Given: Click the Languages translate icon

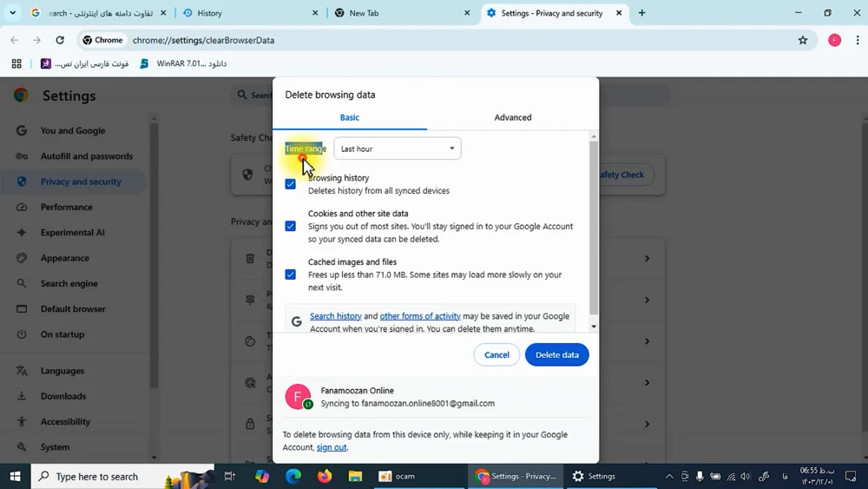Looking at the screenshot, I should coord(22,371).
